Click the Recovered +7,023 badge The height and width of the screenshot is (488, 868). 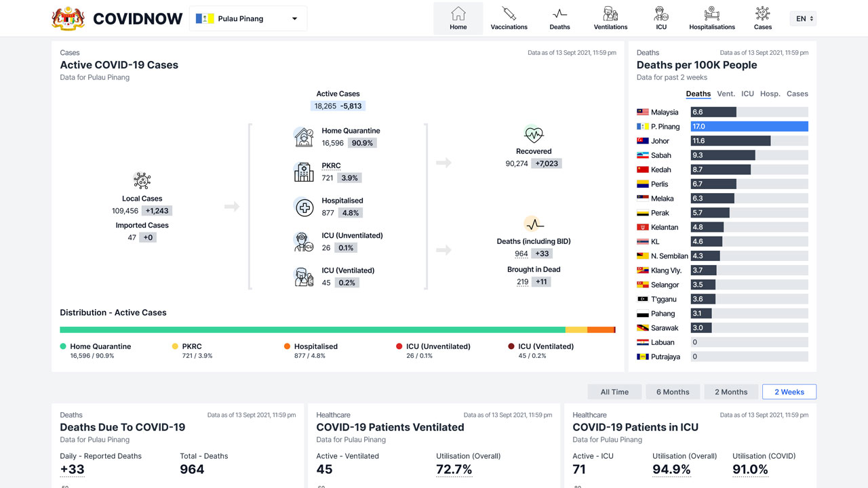(x=547, y=164)
